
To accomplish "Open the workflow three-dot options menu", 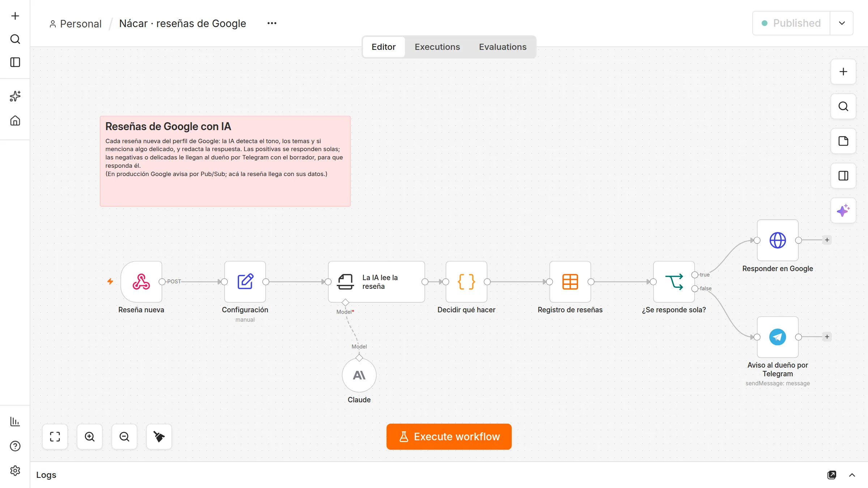I will tap(272, 23).
